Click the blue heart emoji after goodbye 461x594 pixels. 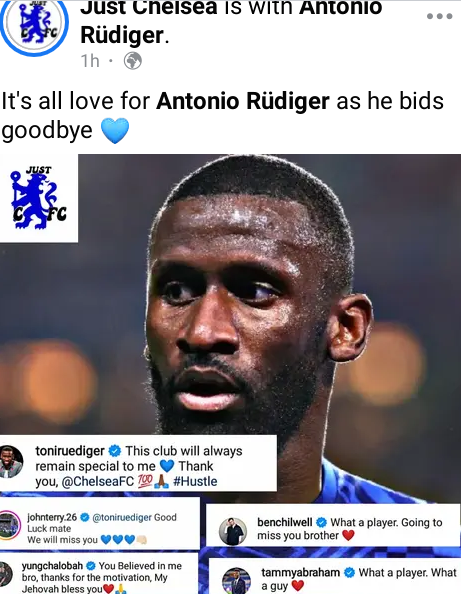point(115,131)
